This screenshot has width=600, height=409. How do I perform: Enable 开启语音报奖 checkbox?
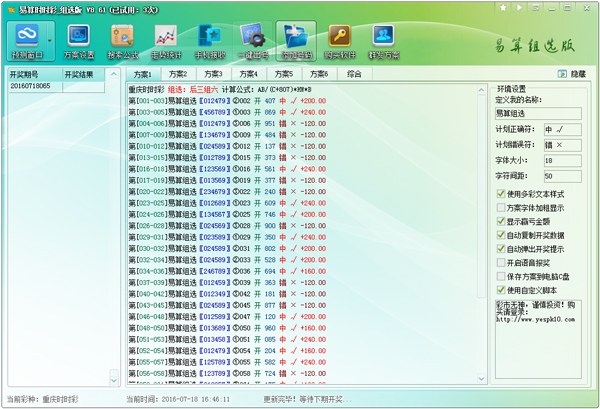502,262
